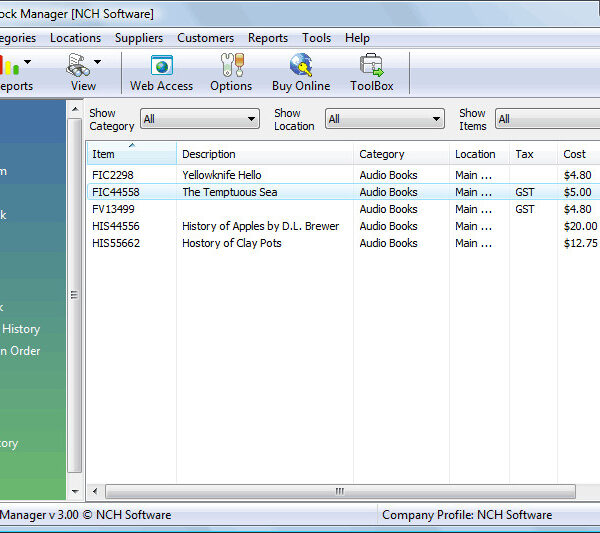Viewport: 600px width, 533px height.
Task: Click the sidebar scrollbar down arrow
Action: (75, 491)
